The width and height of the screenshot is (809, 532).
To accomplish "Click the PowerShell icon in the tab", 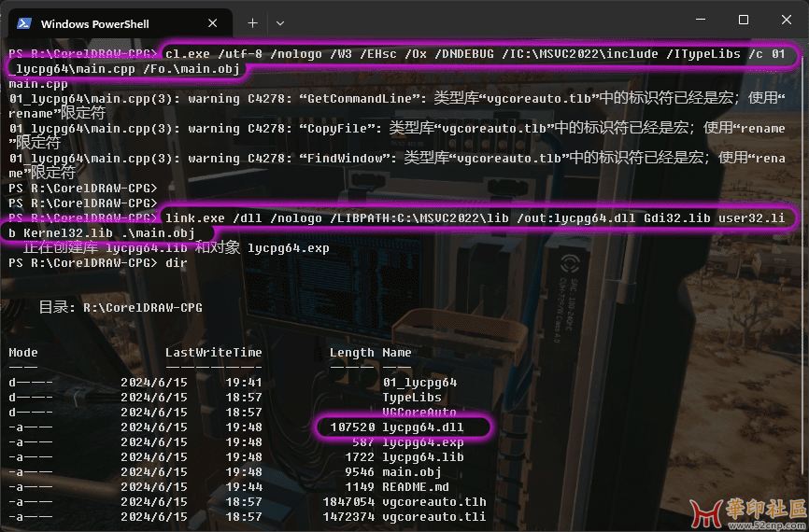I will pyautogui.click(x=24, y=23).
